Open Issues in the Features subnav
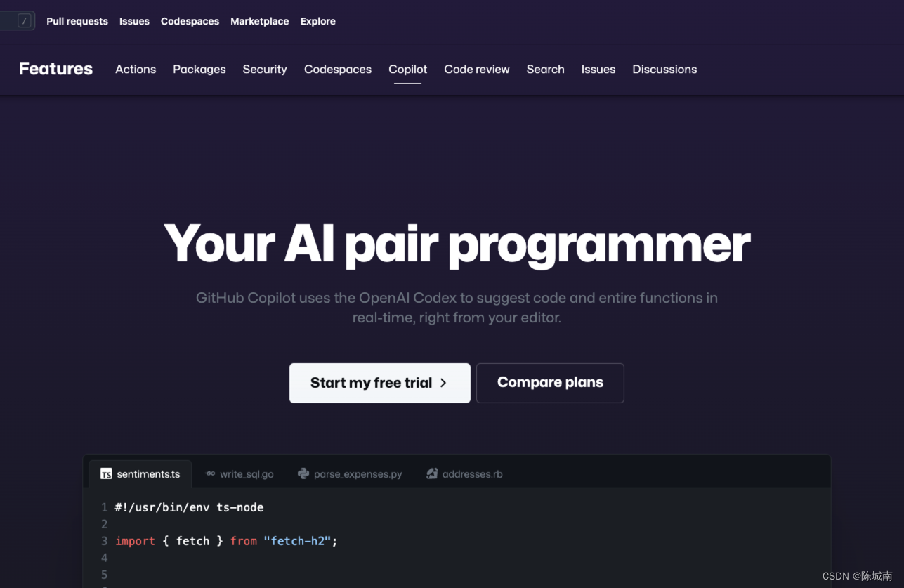 point(598,69)
